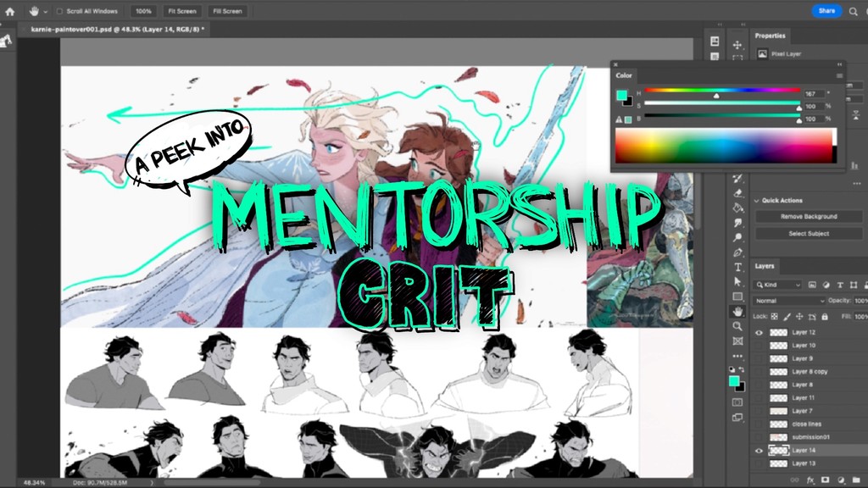Screen dimensions: 868x488
Task: Click the Share button
Action: tap(826, 10)
